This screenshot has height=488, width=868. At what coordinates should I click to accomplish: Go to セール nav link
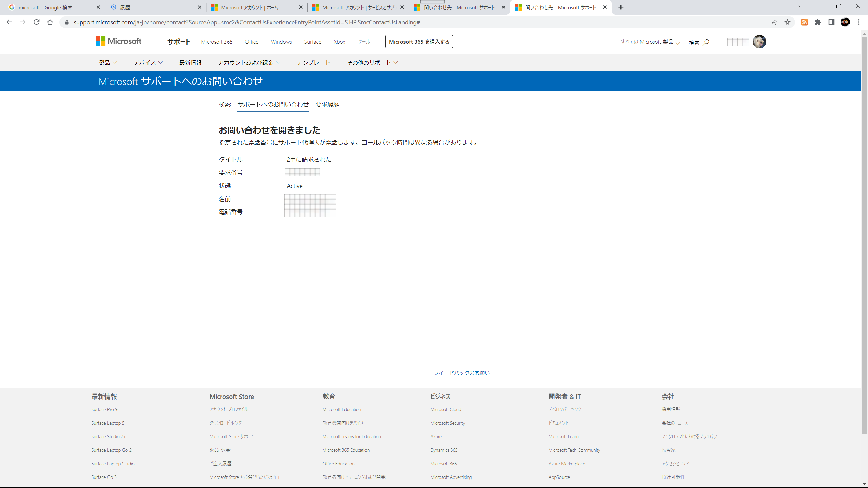[x=364, y=42]
